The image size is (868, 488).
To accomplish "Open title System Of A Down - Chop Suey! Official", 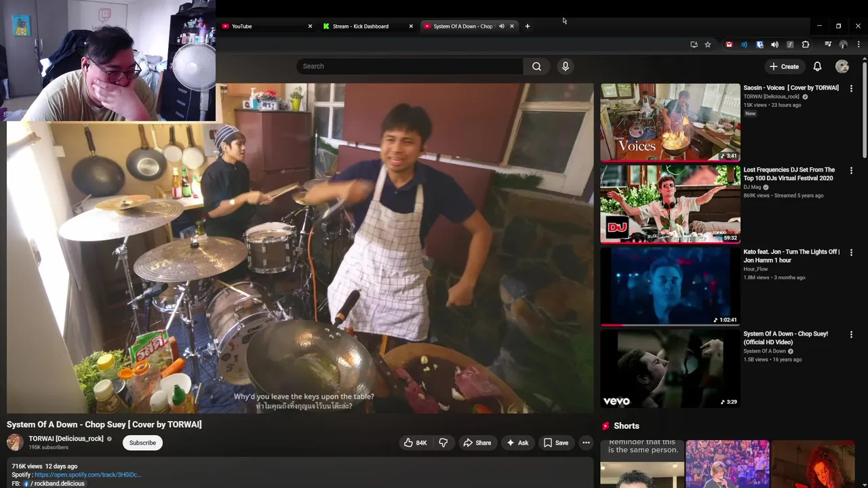I will [785, 338].
